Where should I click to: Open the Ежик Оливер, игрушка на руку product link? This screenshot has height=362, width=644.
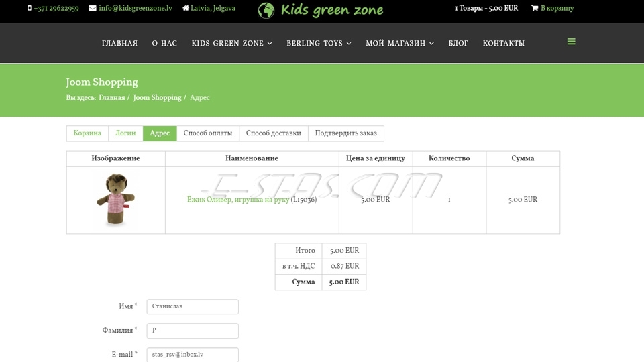point(238,200)
